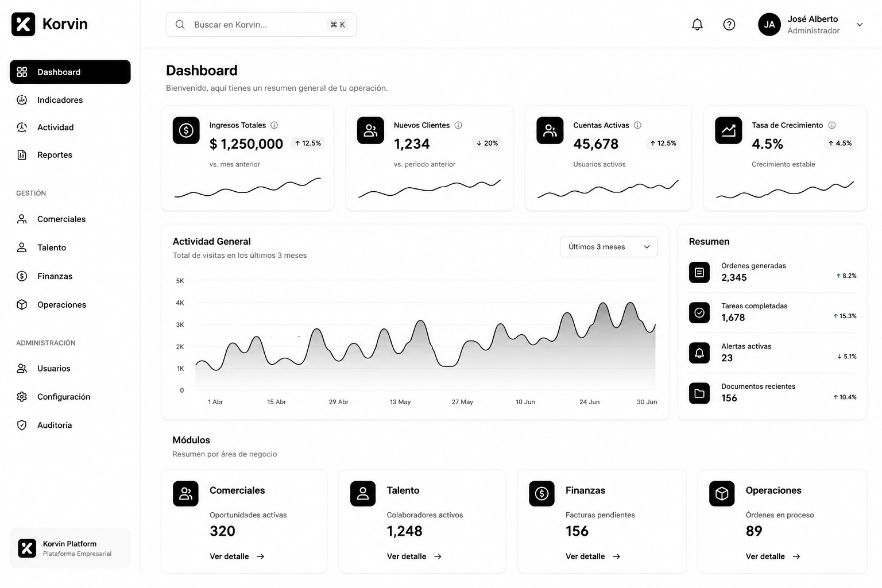Click the Documentos recientes folder icon

[699, 393]
